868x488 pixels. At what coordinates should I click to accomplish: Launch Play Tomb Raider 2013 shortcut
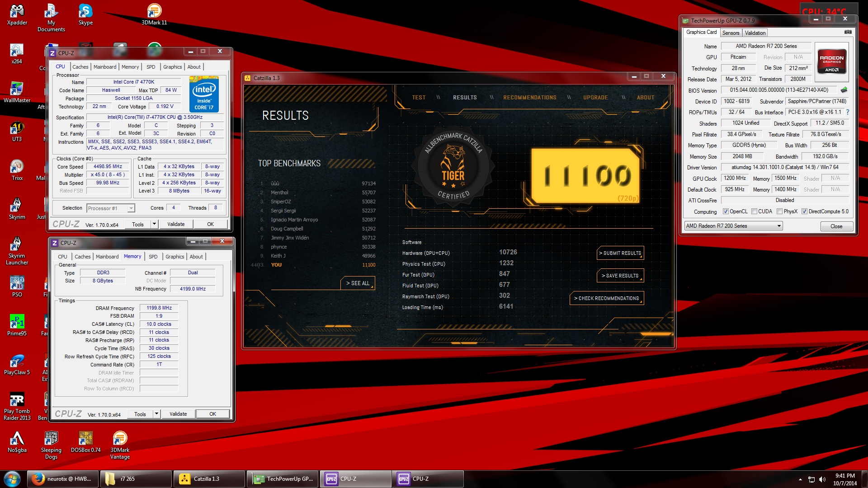coord(17,407)
